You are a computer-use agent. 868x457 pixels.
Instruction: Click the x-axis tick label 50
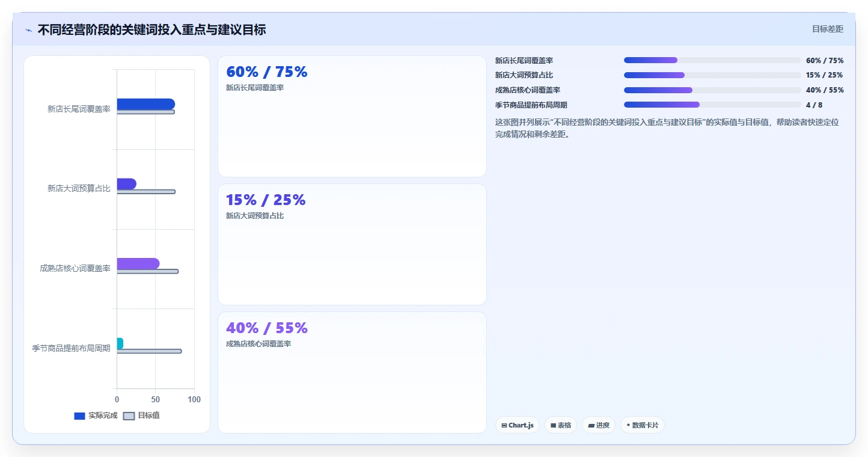point(156,399)
